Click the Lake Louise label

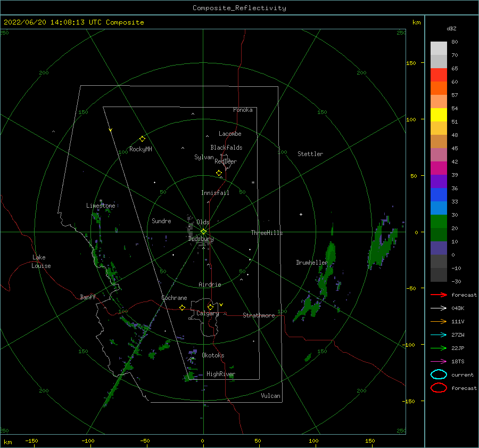point(41,262)
